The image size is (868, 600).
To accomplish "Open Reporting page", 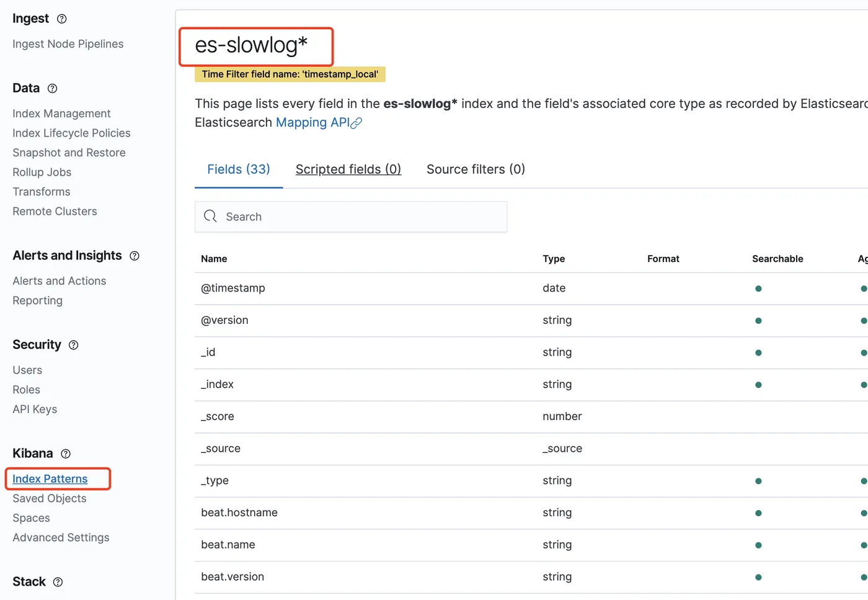I will pos(37,300).
